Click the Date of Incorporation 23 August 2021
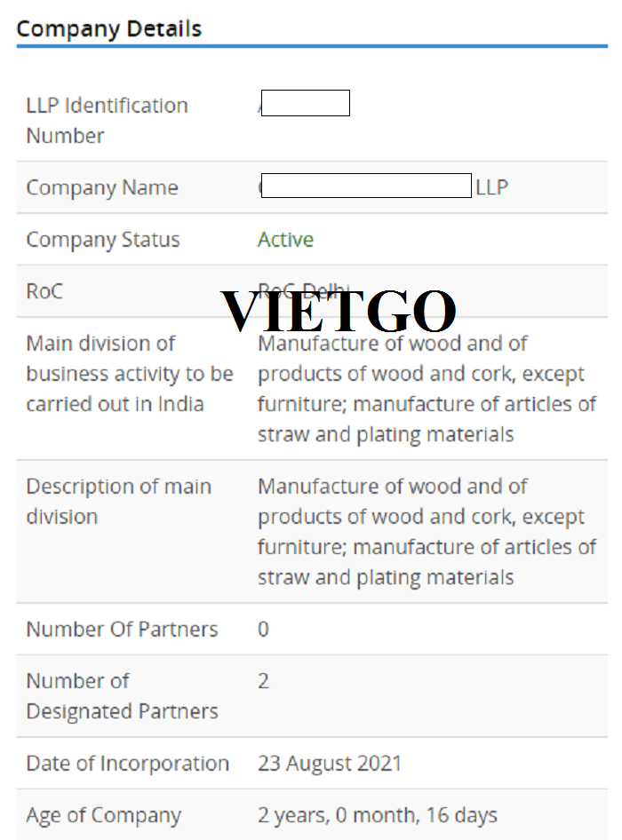Viewport: 622px width, 840px height. coord(330,764)
